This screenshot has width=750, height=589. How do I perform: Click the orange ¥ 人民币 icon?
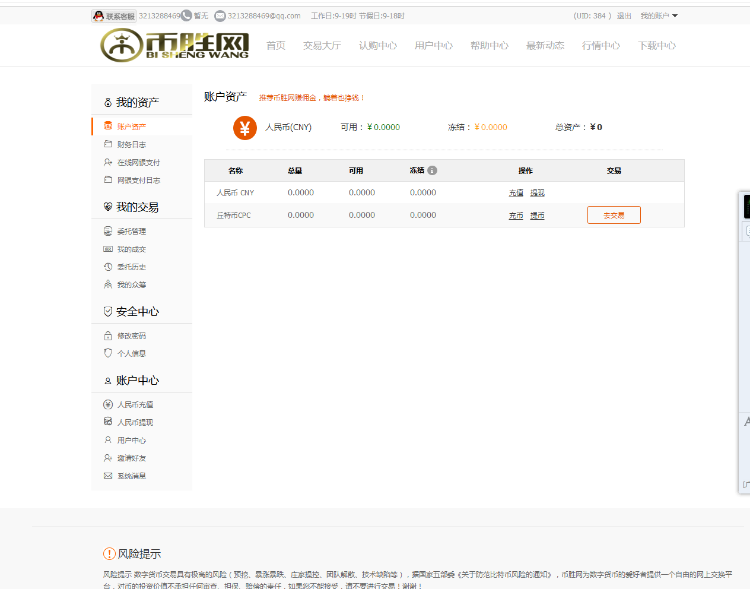click(x=244, y=128)
